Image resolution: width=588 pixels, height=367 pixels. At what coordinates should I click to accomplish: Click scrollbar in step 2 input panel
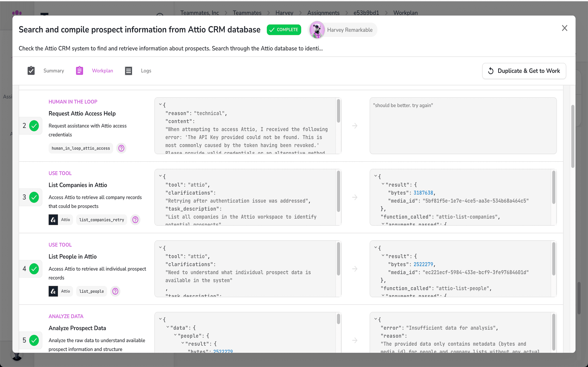pos(338,111)
